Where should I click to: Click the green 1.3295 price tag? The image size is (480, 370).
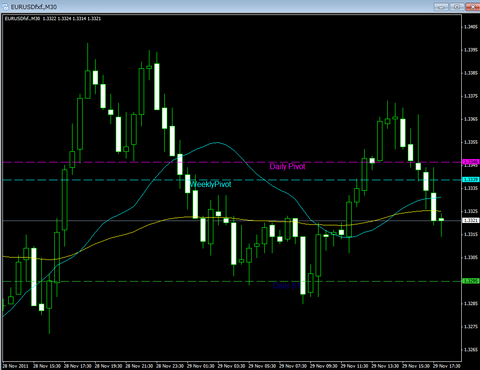pos(471,281)
